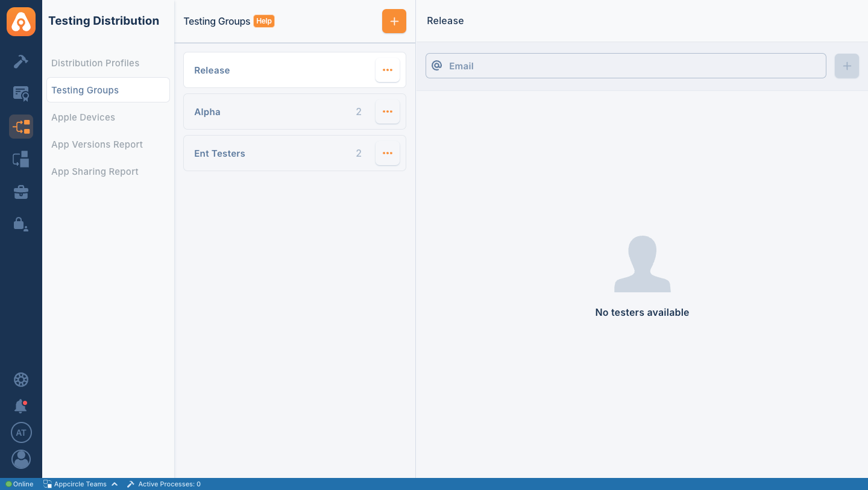Image resolution: width=868 pixels, height=490 pixels.
Task: Focus the Email input field
Action: (626, 66)
